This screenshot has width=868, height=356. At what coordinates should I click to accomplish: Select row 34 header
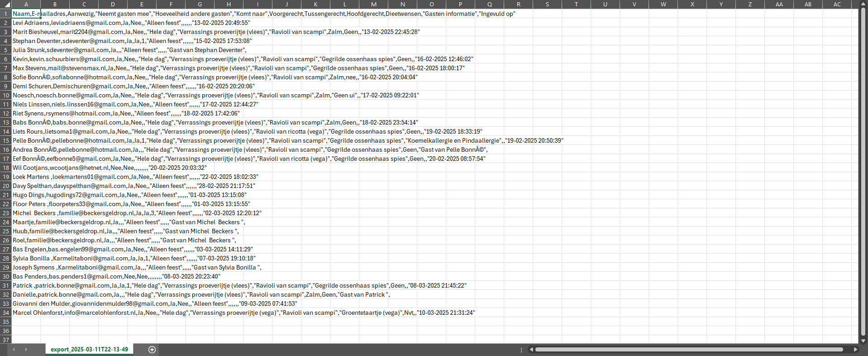[x=6, y=313]
